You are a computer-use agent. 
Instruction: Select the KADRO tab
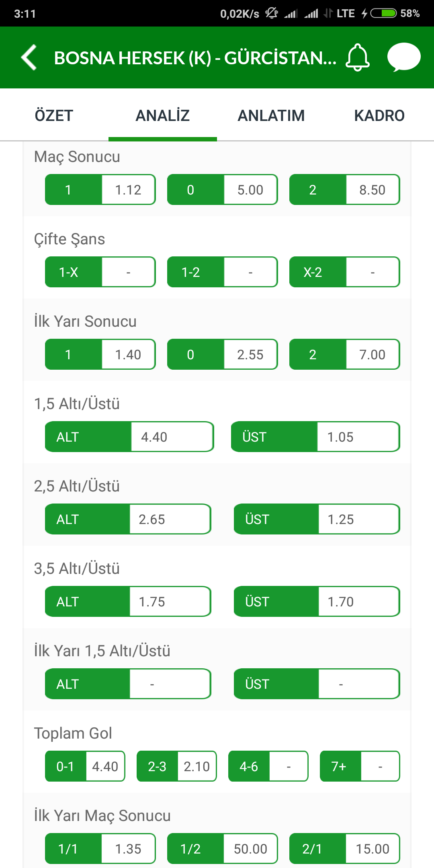(x=379, y=115)
